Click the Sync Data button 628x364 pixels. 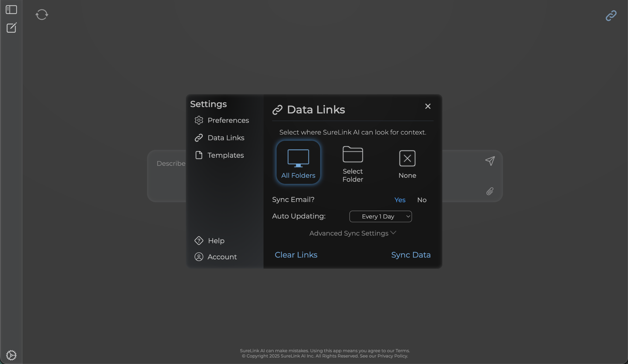pyautogui.click(x=411, y=255)
